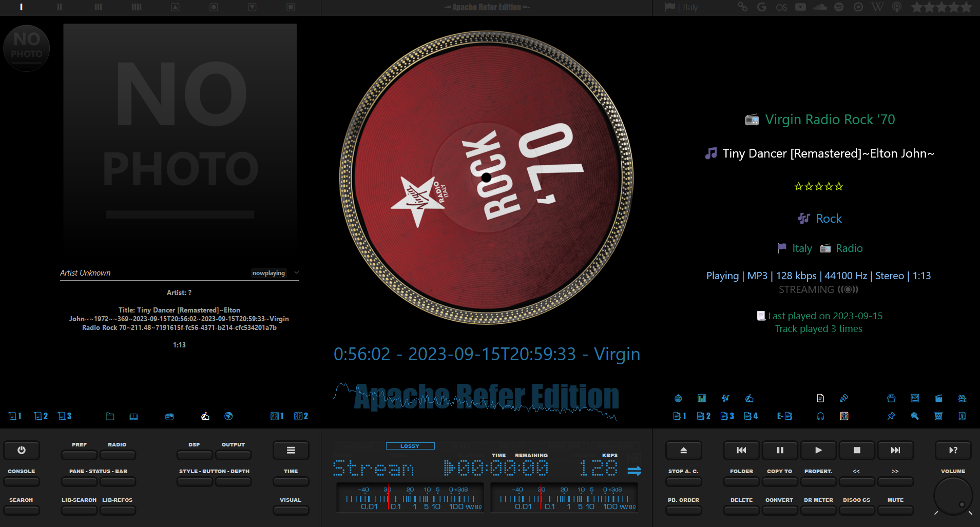Toggle the power button above CONSOLE

coord(22,450)
